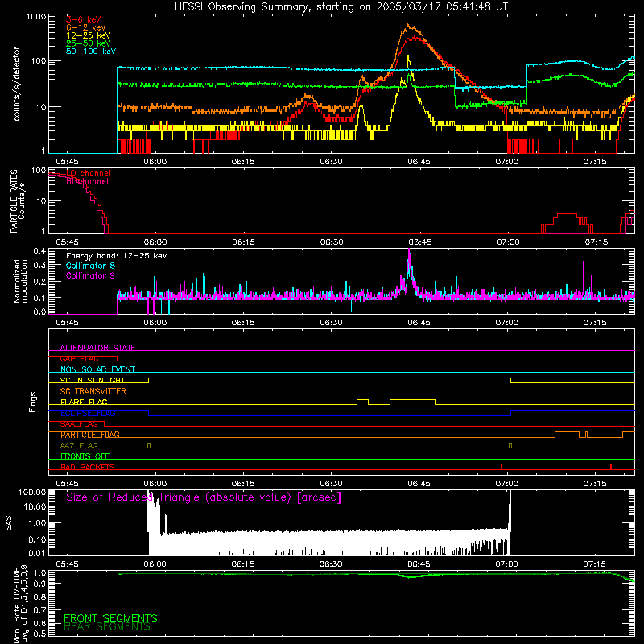The image size is (644, 644).
Task: Select the 12-25 keV legend entry in top panel
Action: coord(89,35)
